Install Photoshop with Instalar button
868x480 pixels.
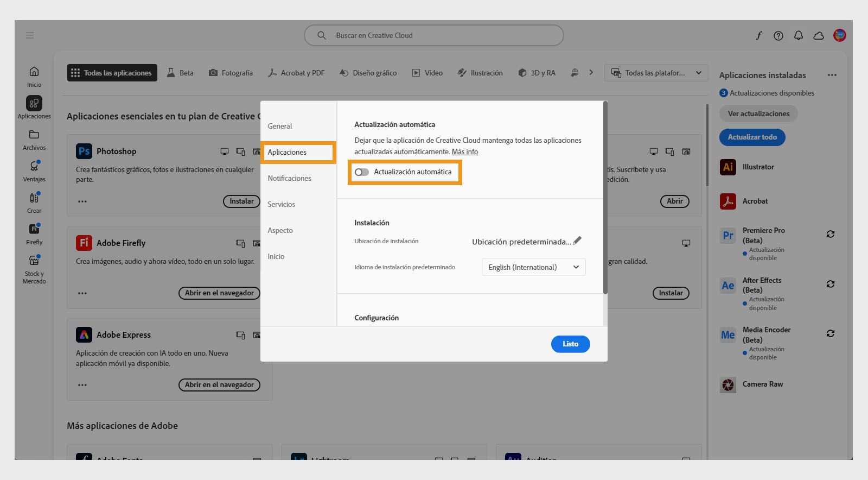pyautogui.click(x=241, y=201)
